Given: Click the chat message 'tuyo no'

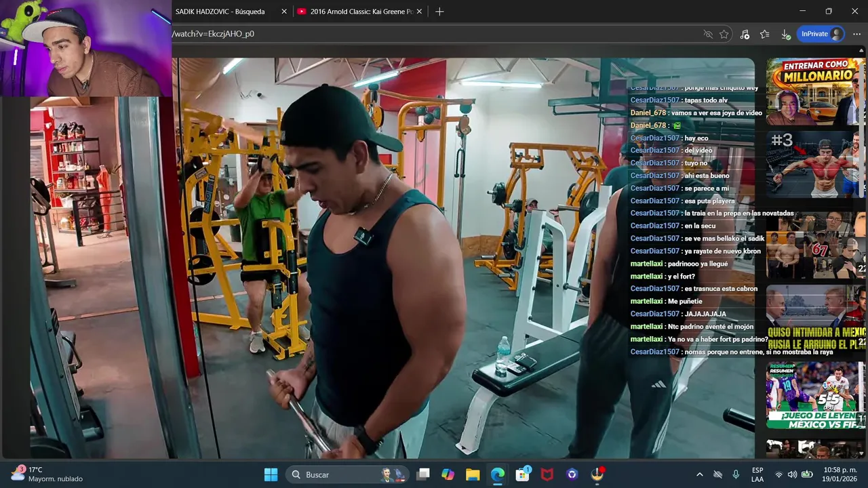Looking at the screenshot, I should click(x=696, y=163).
